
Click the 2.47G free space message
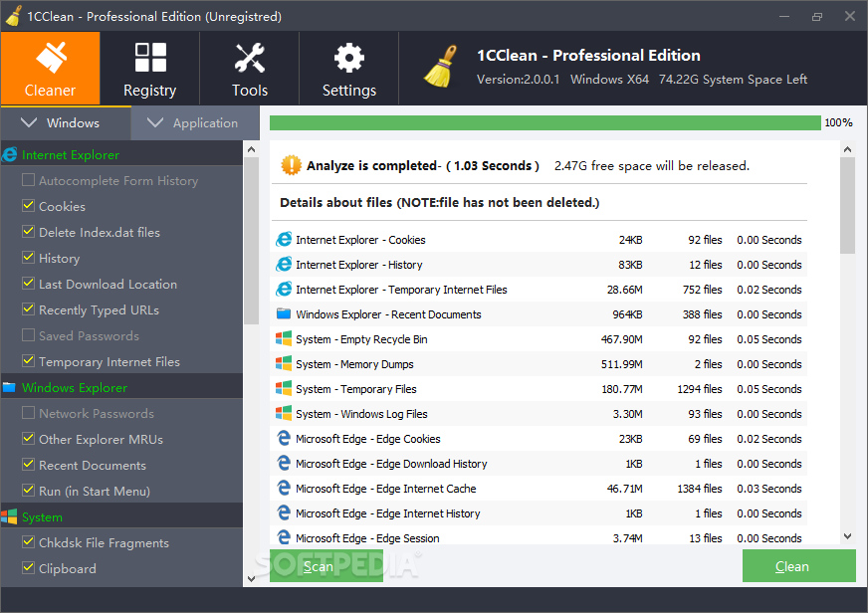(x=652, y=165)
